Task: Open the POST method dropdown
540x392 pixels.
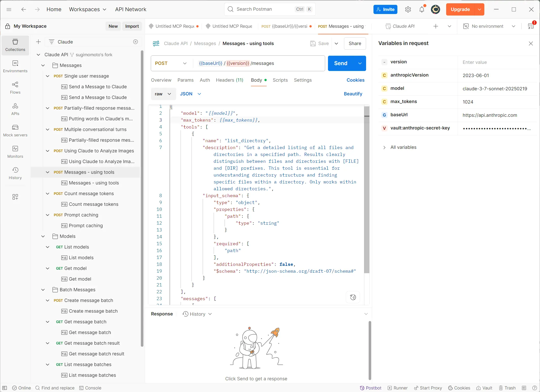Action: (171, 63)
